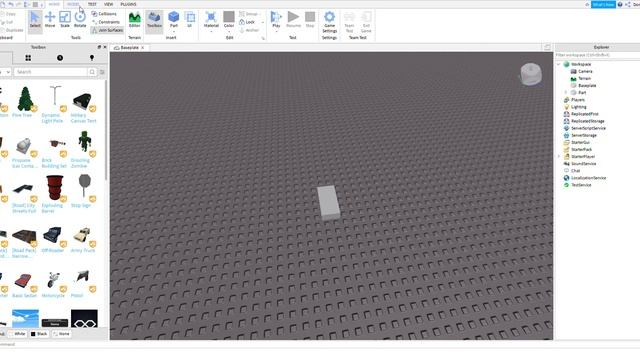Viewport: 640px width, 360px height.
Task: Open the Toolbox recent clock tab
Action: pyautogui.click(x=60, y=58)
